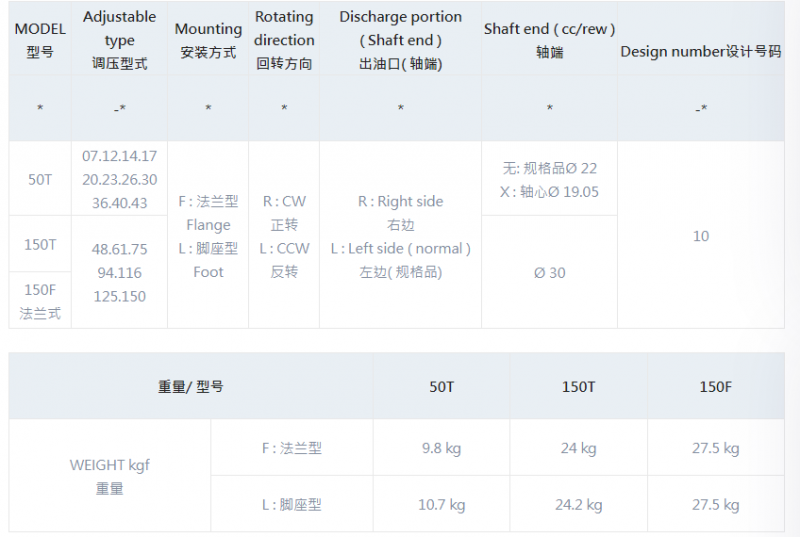Select the Shaft end (cc/rew) header
Viewport: 800px width, 537px height.
[549, 40]
